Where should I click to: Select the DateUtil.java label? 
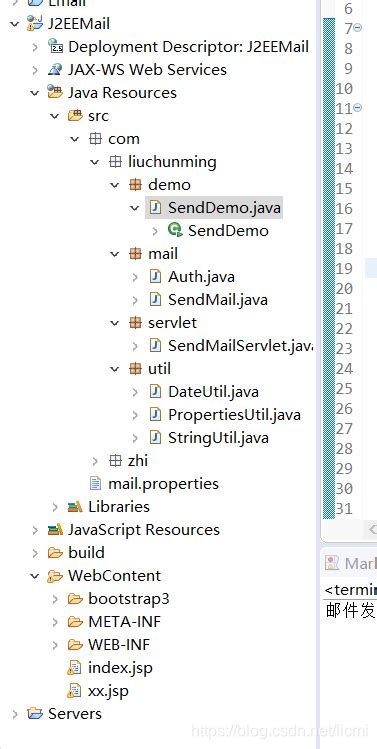tap(213, 392)
